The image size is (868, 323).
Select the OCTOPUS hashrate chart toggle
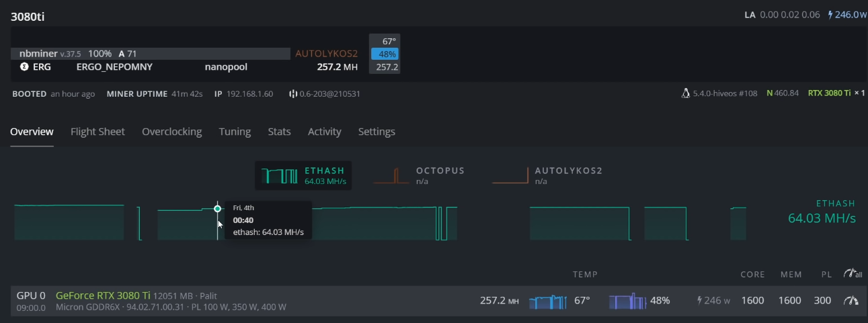418,175
